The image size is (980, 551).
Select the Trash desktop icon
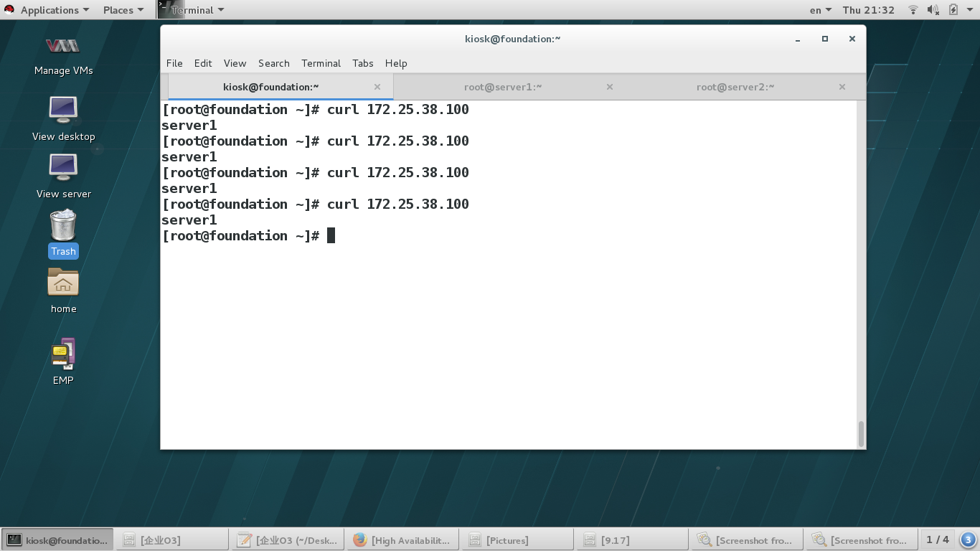tap(63, 233)
